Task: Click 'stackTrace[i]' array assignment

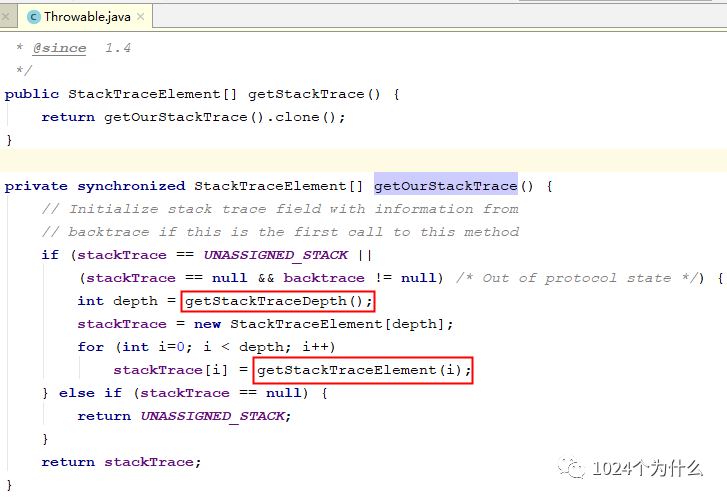Action: tap(171, 370)
